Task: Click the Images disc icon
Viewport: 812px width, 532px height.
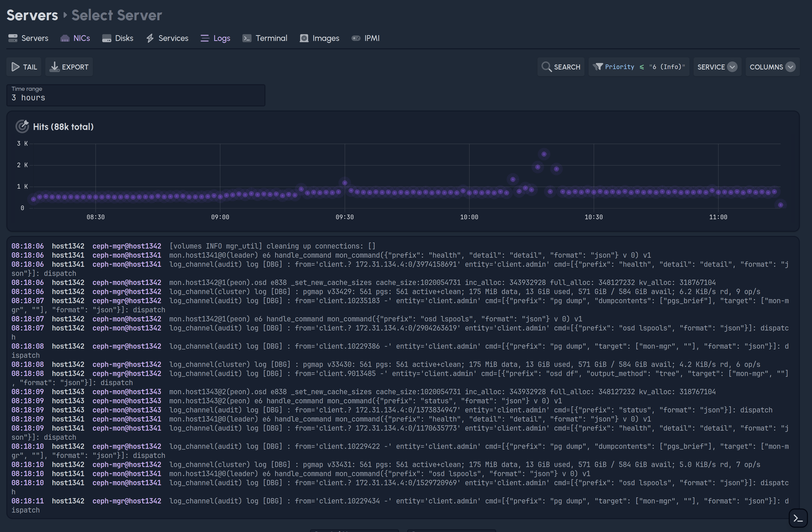Action: pyautogui.click(x=304, y=38)
